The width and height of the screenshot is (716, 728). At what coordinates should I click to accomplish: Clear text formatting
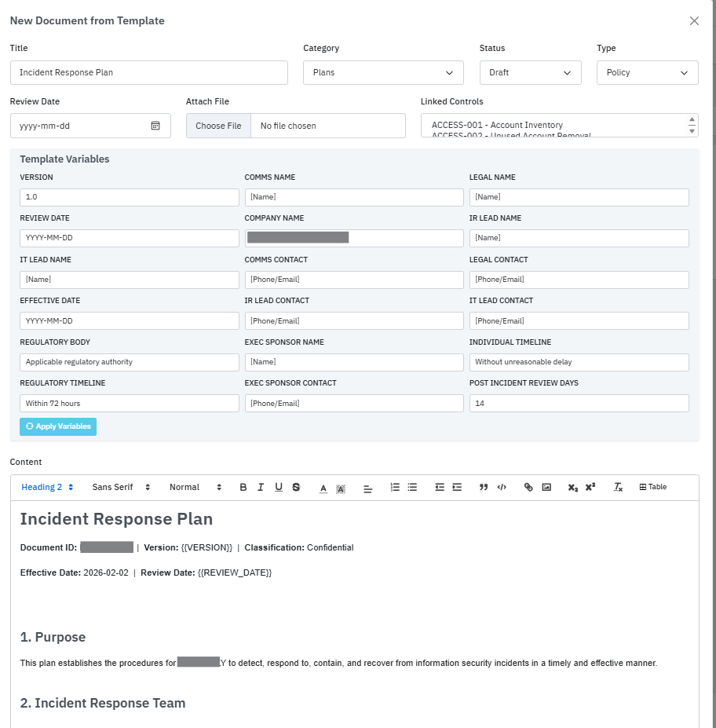coord(618,488)
